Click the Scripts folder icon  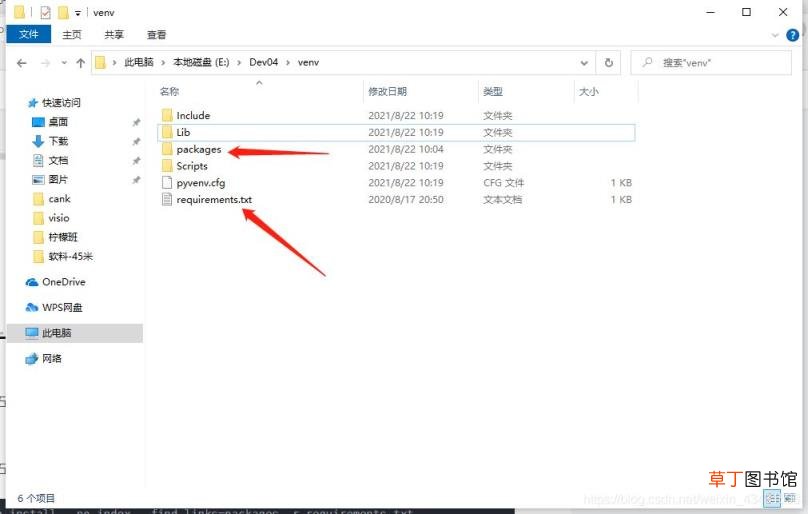tap(167, 165)
